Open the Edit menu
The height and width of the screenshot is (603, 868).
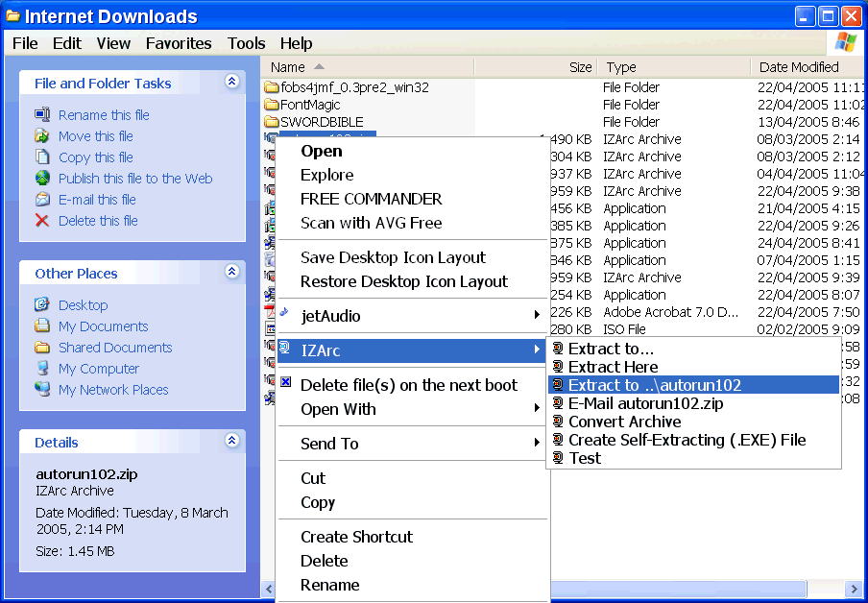click(x=67, y=43)
